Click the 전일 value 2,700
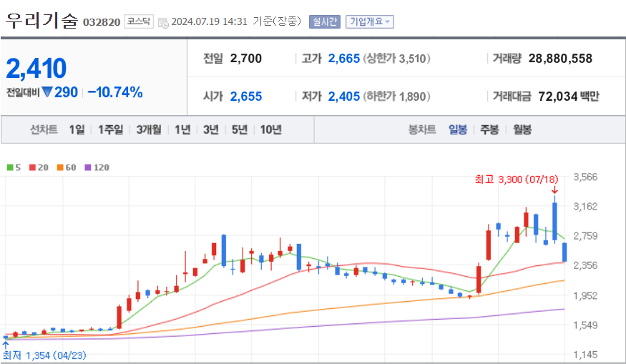 pos(246,59)
